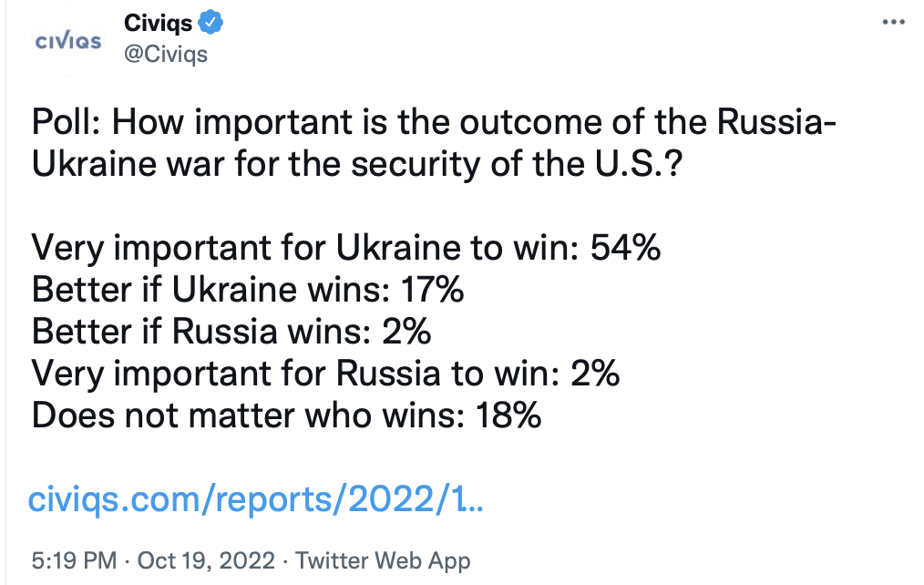
Task: Open the three-dot More options menu
Action: pos(894,22)
